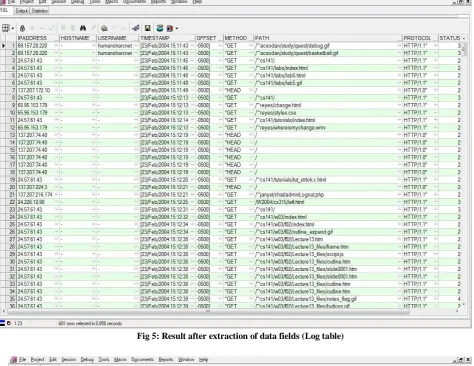
Task: Click the clear record eraser icon
Action: point(94,28)
